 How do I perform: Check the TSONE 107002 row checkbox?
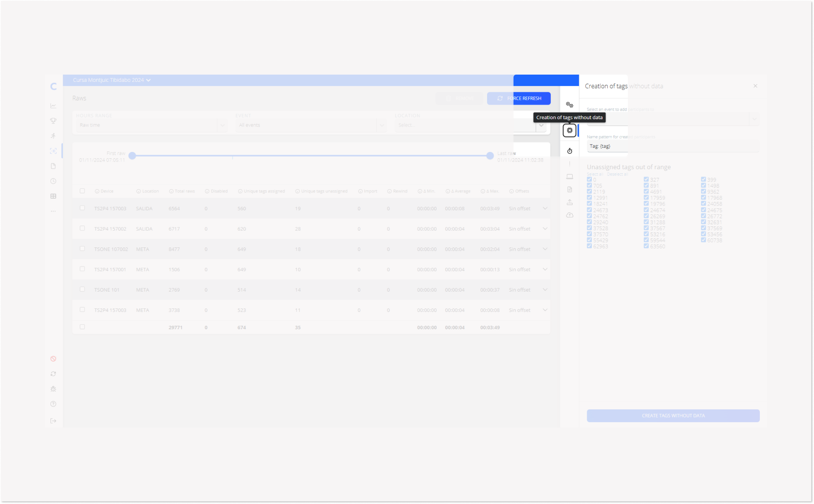pos(82,249)
